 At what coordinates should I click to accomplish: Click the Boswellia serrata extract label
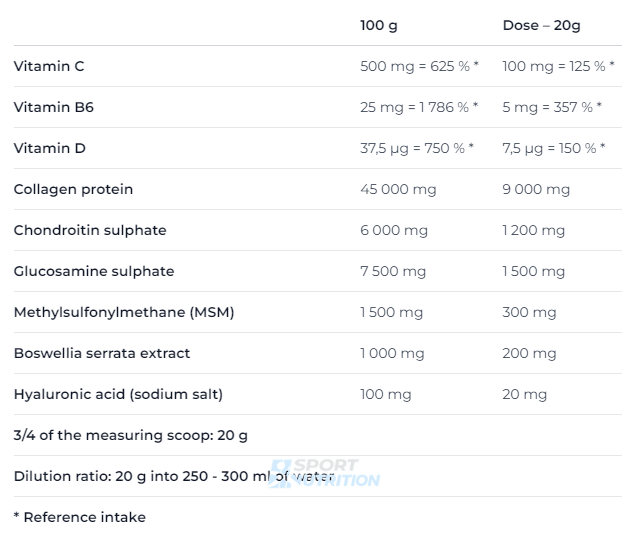pyautogui.click(x=102, y=353)
